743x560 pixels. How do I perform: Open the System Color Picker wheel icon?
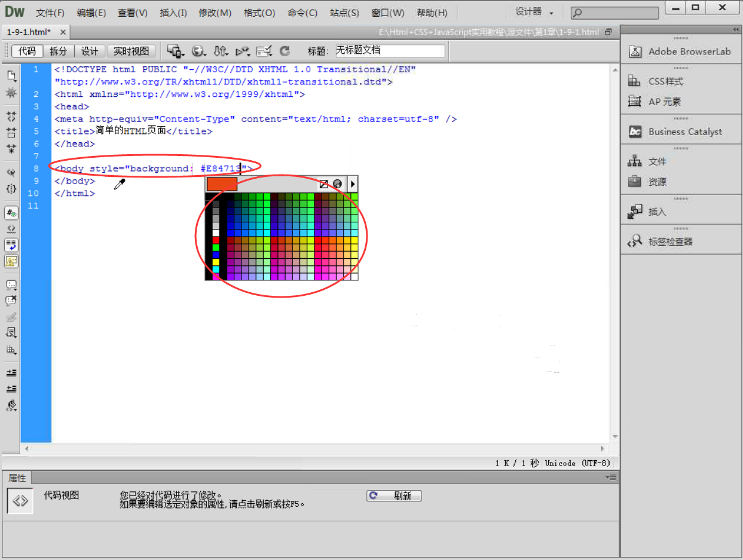pyautogui.click(x=338, y=184)
